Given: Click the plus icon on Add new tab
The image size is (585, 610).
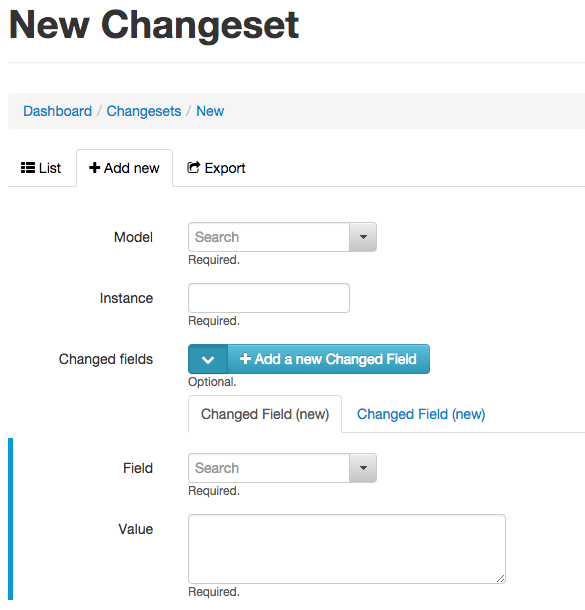Looking at the screenshot, I should tap(95, 168).
